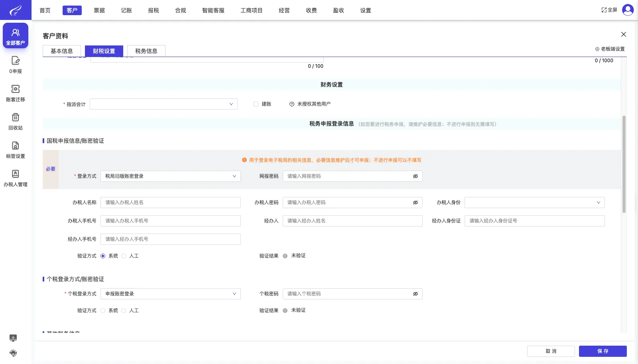Open the 智能客服 top menu

coord(213,10)
